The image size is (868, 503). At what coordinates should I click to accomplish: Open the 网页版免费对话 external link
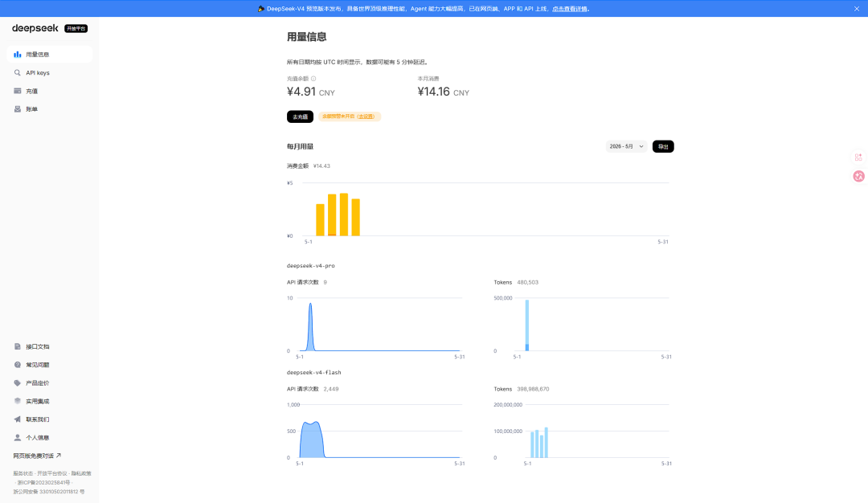37,456
